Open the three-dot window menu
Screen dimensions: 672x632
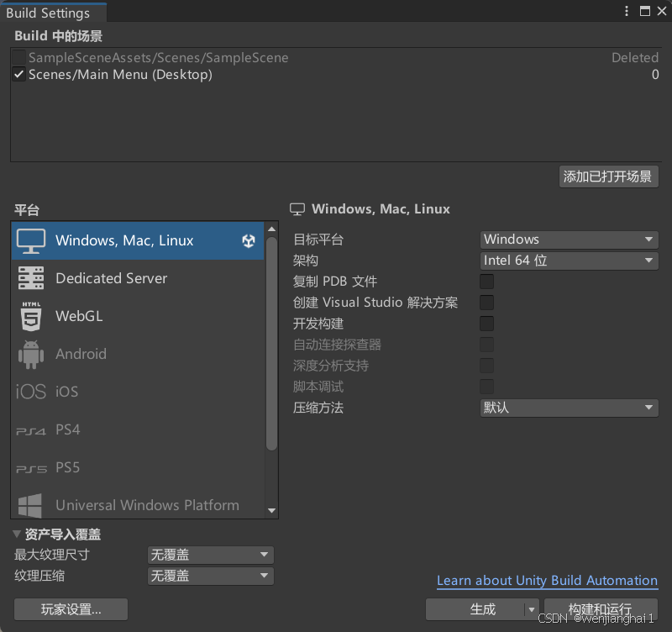[x=626, y=9]
